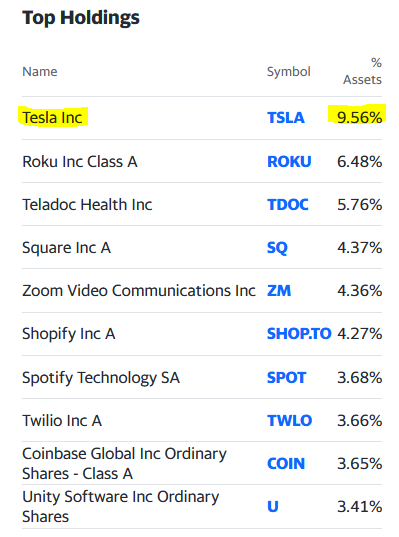The image size is (399, 537).
Task: Click the Top Holdings heading
Action: pos(81,18)
